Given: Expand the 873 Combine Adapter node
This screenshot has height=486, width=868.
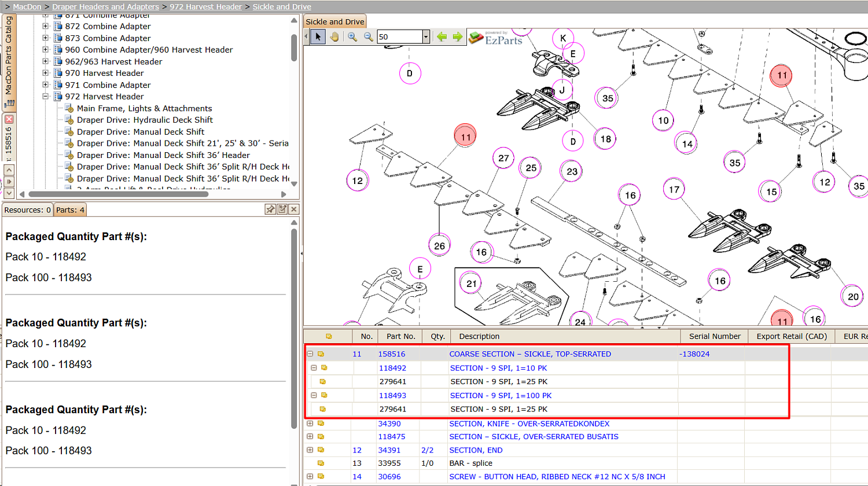Looking at the screenshot, I should coord(46,38).
